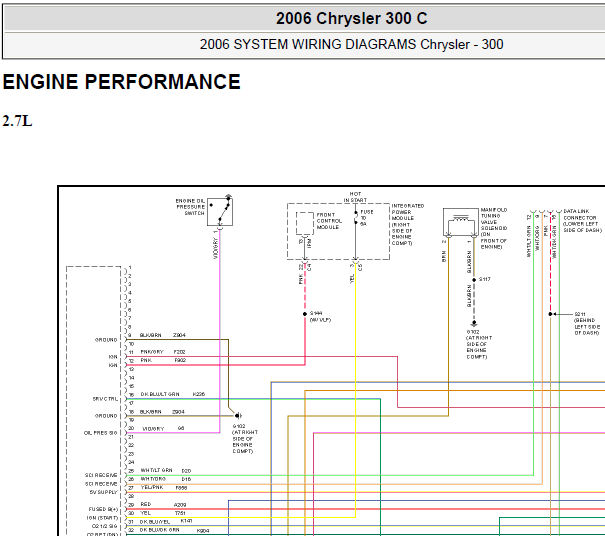The image size is (605, 536).
Task: Click the vertical "VIO/GRY" label below the oil switch
Action: tap(216, 248)
